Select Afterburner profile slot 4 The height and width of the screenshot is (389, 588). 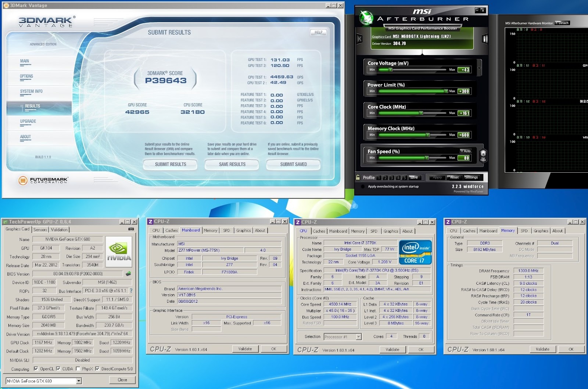[x=398, y=177]
